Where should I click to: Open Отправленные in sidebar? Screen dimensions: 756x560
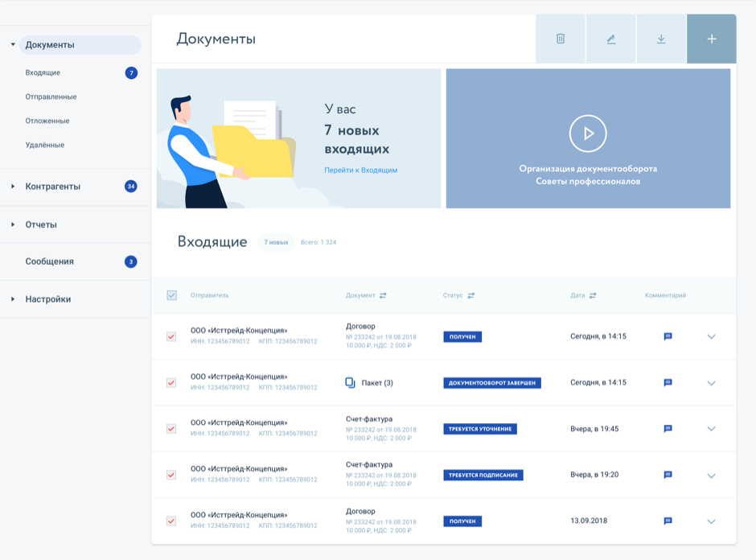51,97
